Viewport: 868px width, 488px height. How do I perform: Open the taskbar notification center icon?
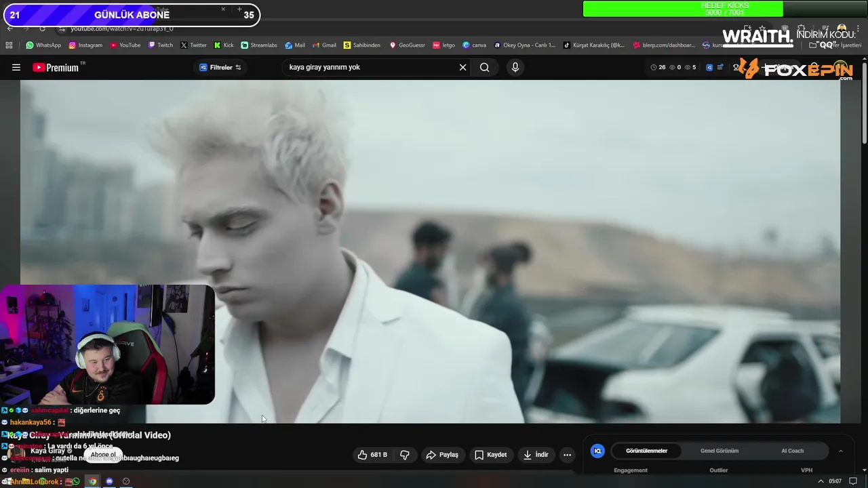853,481
